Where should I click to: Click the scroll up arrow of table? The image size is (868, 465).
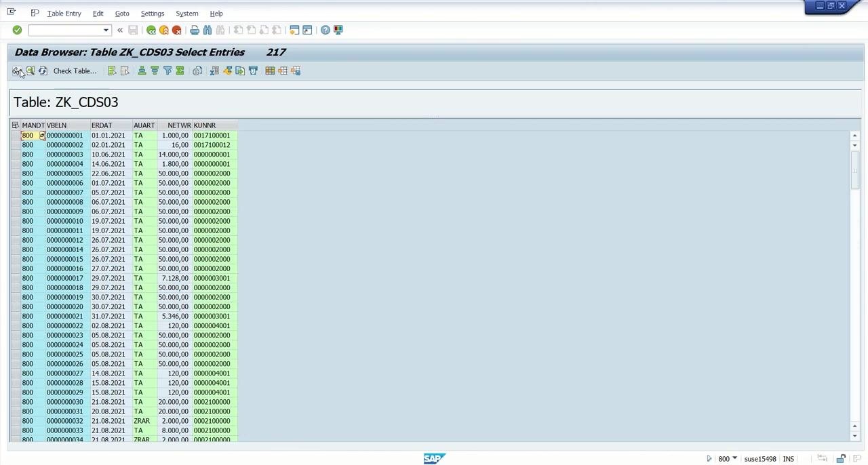[854, 136]
